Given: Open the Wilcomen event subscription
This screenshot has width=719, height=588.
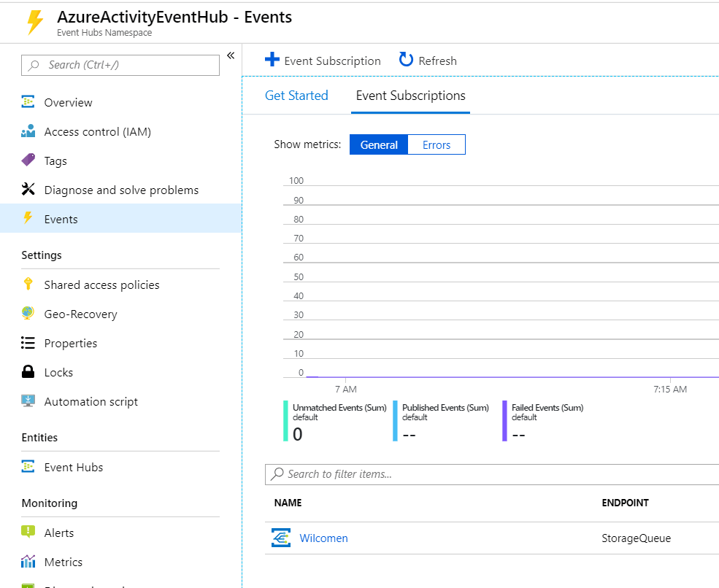Looking at the screenshot, I should click(323, 538).
